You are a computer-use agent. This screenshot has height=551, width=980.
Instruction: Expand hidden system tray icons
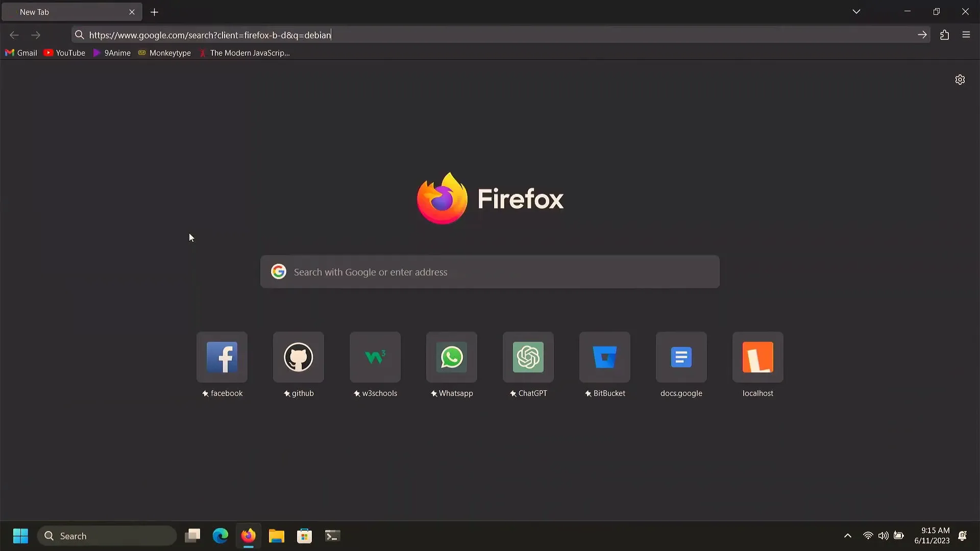pyautogui.click(x=848, y=536)
